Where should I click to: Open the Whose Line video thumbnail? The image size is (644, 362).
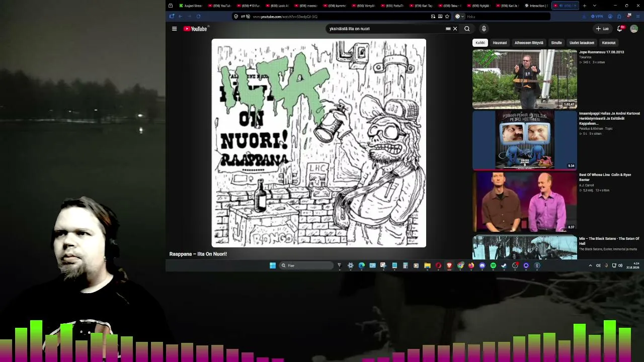[x=525, y=202]
